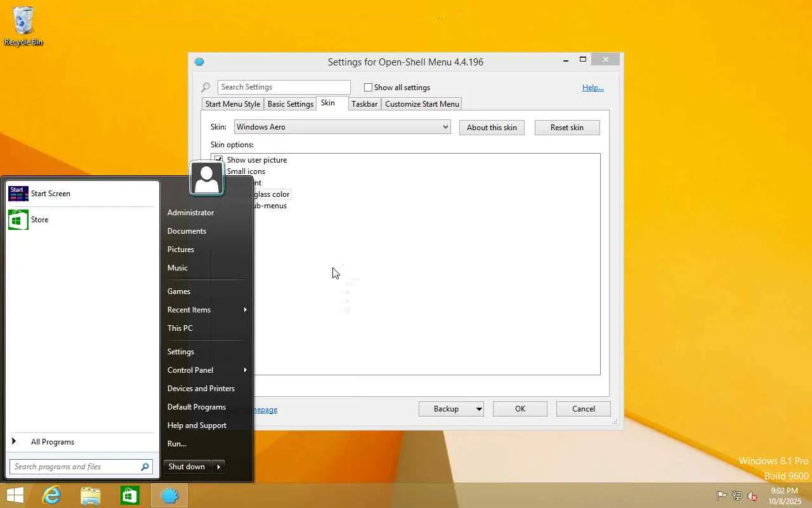Uncheck the Show user picture option

(219, 160)
